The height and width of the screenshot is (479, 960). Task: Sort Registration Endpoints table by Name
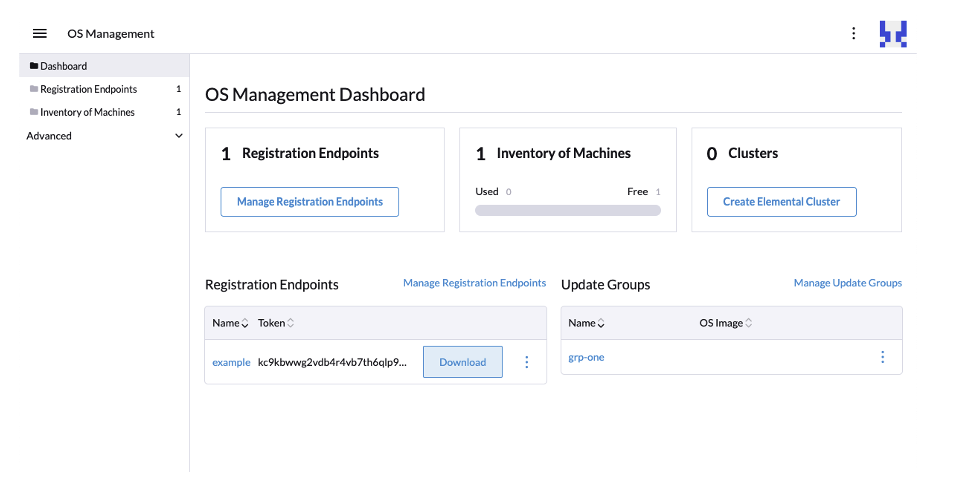point(245,323)
